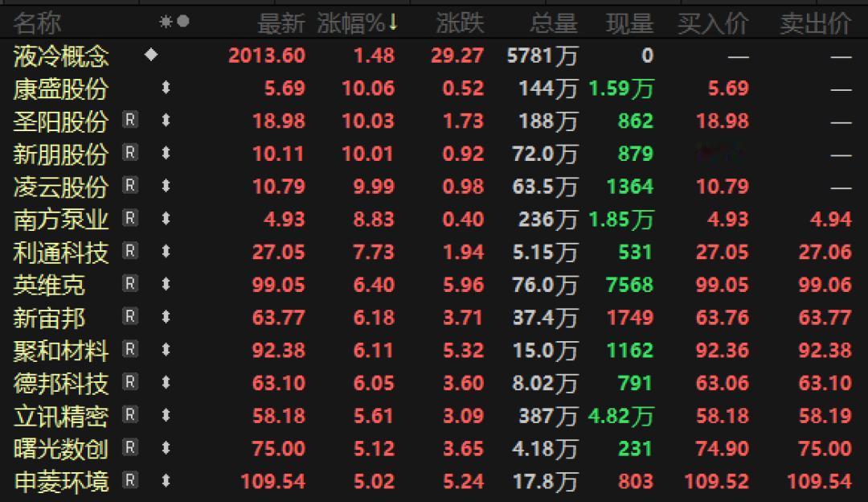Click the up-down arrow icon for 康盛股份

(x=166, y=88)
